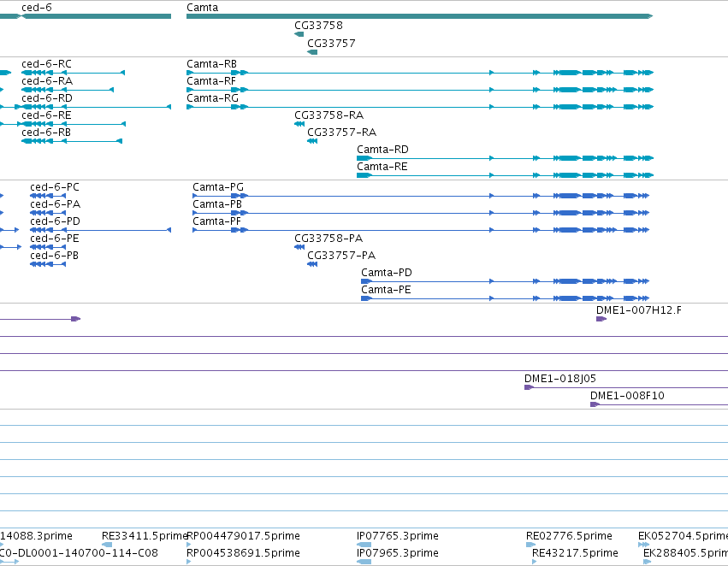The width and height of the screenshot is (728, 566).
Task: Click the CG33757 gene arrow glyph
Action: [x=312, y=52]
